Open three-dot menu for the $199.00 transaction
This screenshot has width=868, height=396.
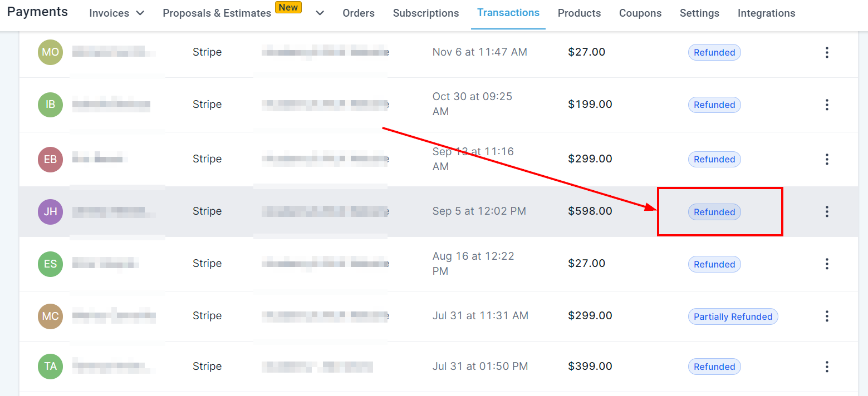[x=827, y=105]
